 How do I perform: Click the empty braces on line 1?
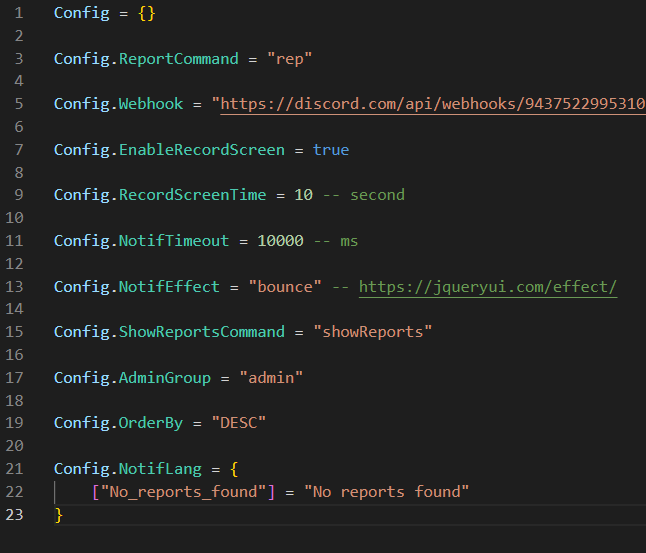pyautogui.click(x=147, y=14)
